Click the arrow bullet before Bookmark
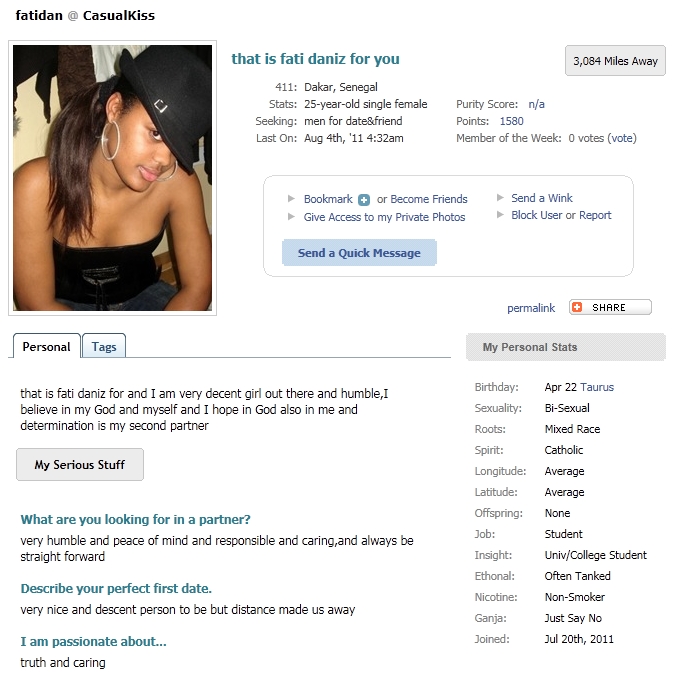 [292, 198]
